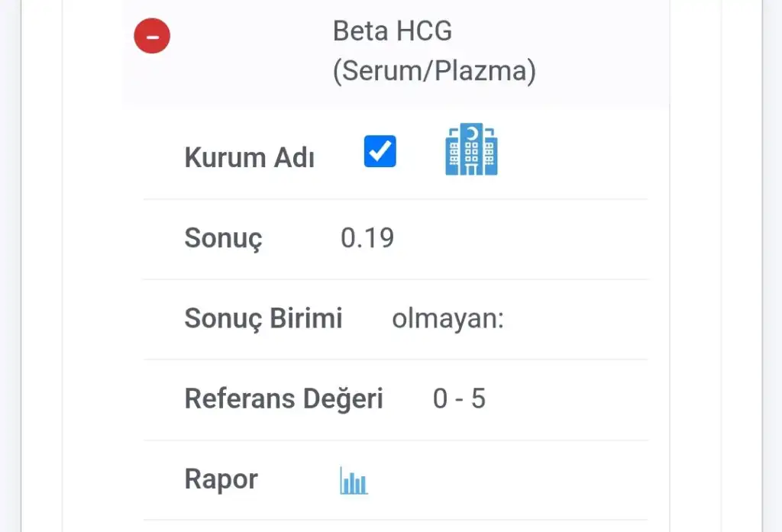This screenshot has height=532, width=782.
Task: Click the shaded header row beside the title
Action: tap(603, 51)
